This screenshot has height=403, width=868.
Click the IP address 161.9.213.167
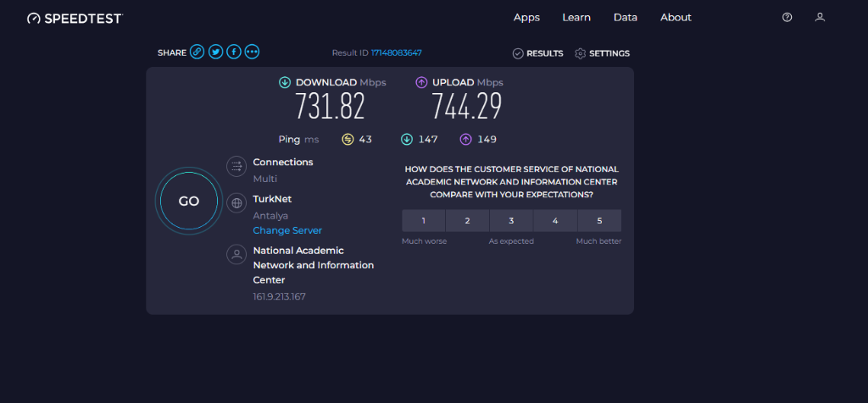tap(279, 297)
